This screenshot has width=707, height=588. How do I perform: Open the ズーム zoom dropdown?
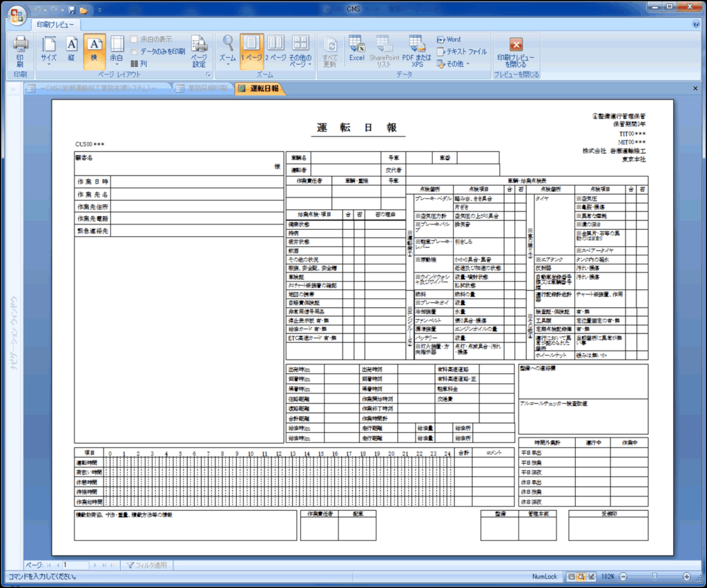click(228, 51)
